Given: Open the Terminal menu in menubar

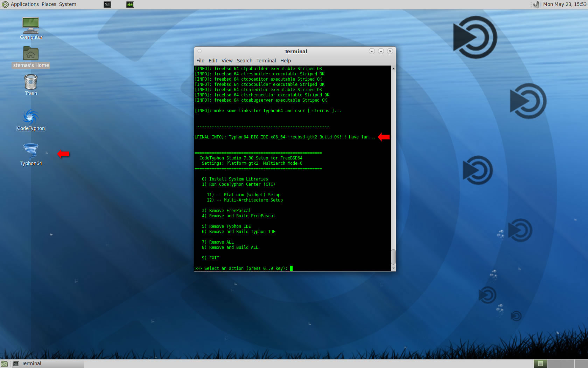Looking at the screenshot, I should point(266,61).
